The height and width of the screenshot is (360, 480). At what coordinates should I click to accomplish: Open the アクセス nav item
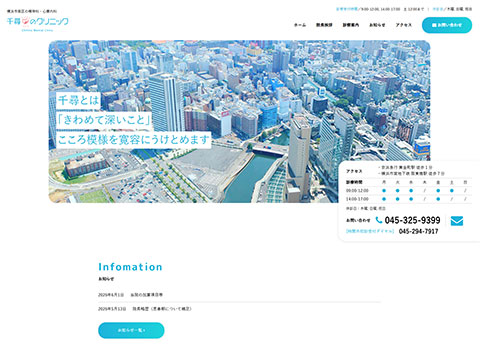point(404,25)
